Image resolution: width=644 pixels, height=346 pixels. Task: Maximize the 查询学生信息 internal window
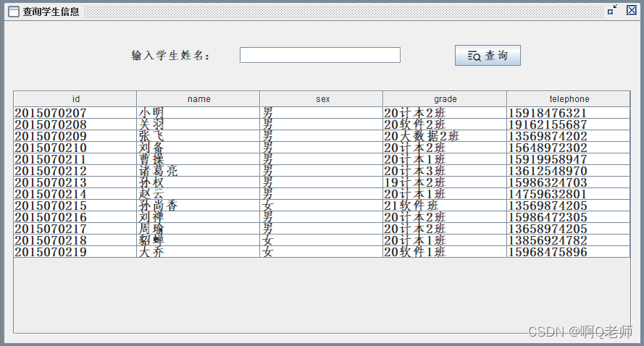click(612, 10)
